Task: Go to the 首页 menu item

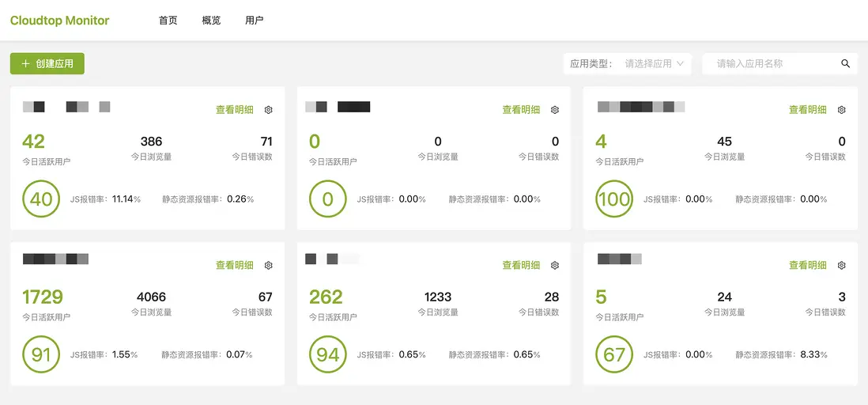Action: [x=168, y=21]
